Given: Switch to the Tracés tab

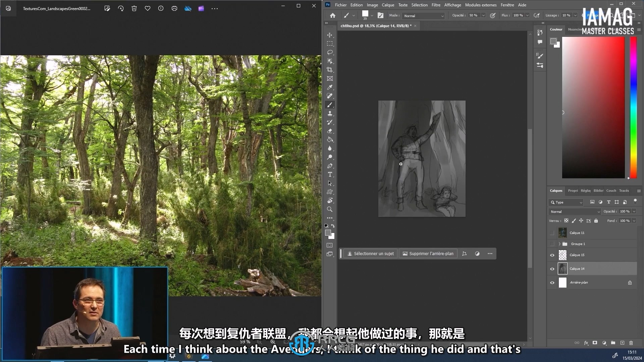Looking at the screenshot, I should point(624,191).
